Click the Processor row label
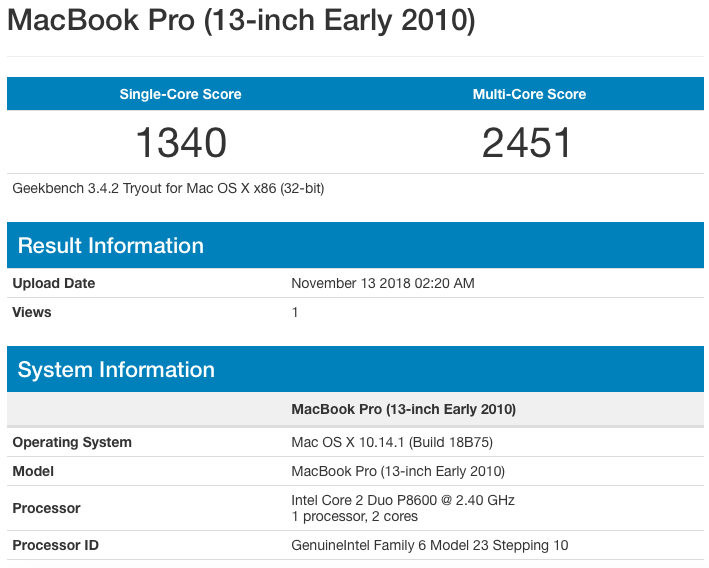This screenshot has height=568, width=709. [46, 508]
